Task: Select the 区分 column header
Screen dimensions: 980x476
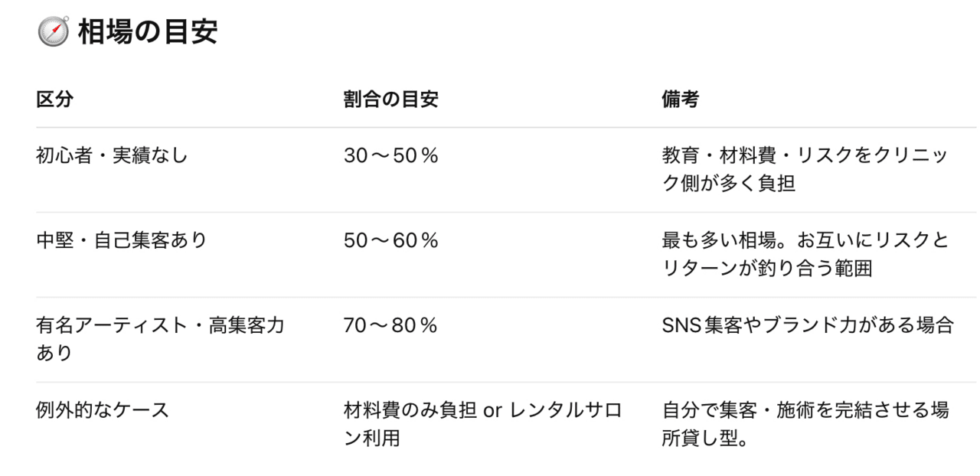Action: click(x=55, y=99)
